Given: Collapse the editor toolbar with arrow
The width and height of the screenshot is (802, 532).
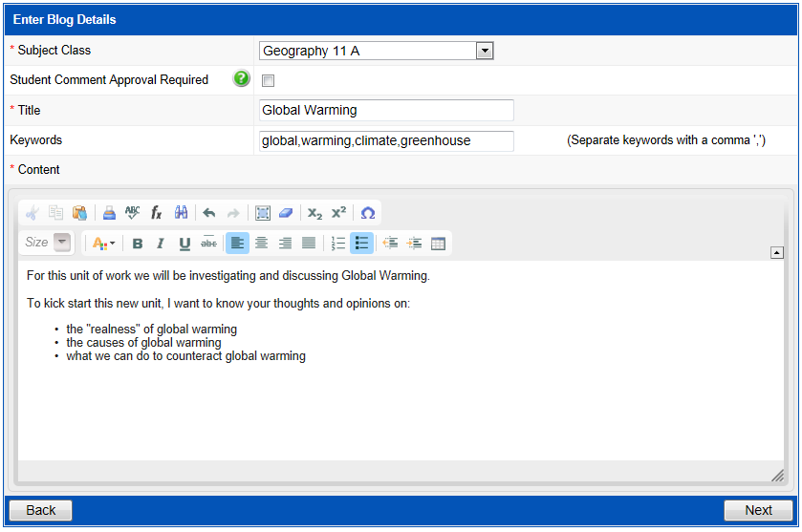Looking at the screenshot, I should [776, 252].
